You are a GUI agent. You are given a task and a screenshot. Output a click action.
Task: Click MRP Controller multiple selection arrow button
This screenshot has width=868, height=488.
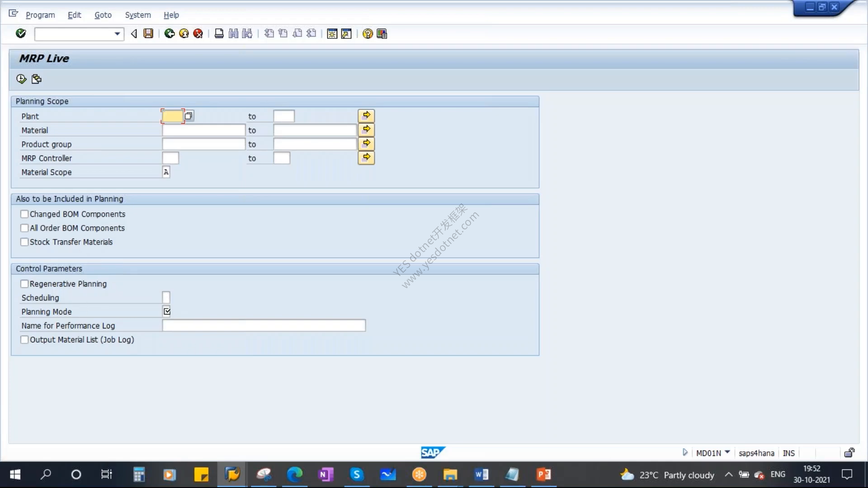[366, 157]
